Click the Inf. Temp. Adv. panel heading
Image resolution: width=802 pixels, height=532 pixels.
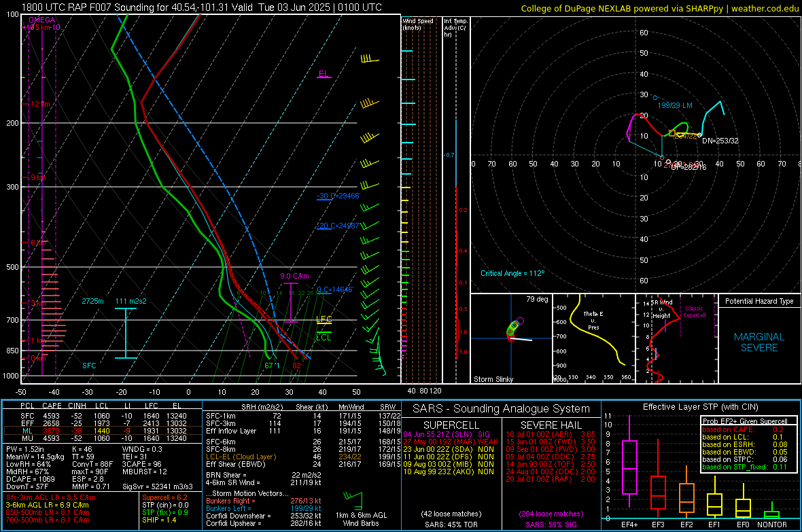[x=455, y=28]
